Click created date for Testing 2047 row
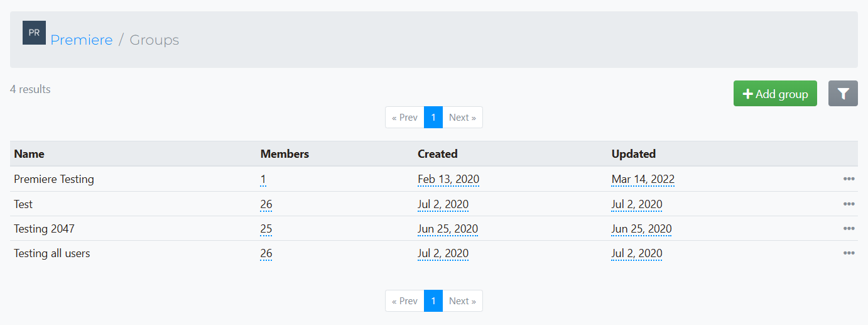Viewport: 868px width, 325px height. pos(448,229)
